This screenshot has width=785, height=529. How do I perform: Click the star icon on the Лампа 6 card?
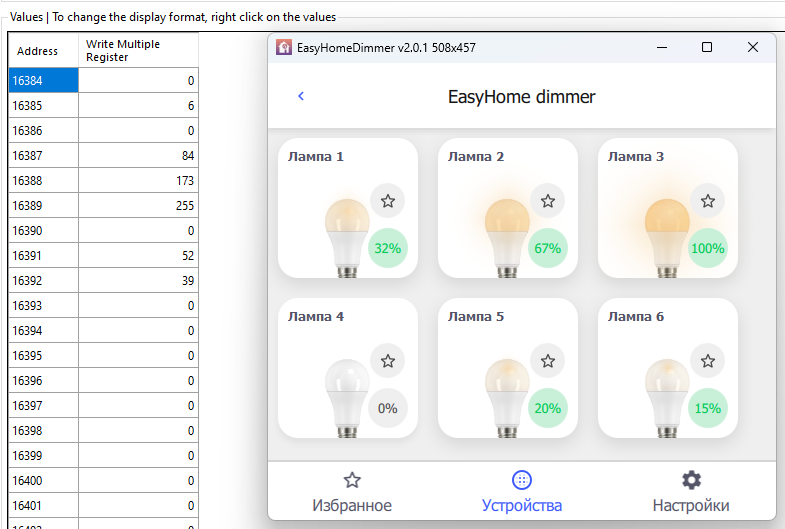(x=708, y=361)
